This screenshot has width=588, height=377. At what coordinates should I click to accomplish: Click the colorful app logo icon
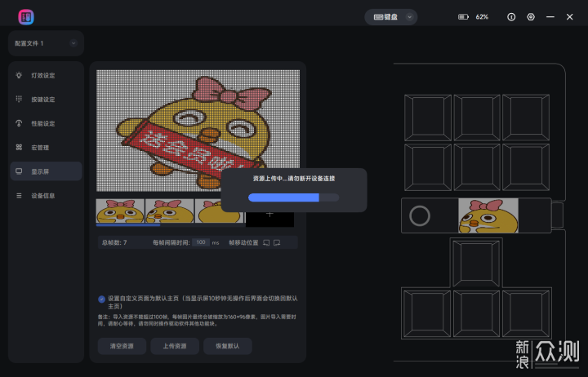[x=26, y=17]
